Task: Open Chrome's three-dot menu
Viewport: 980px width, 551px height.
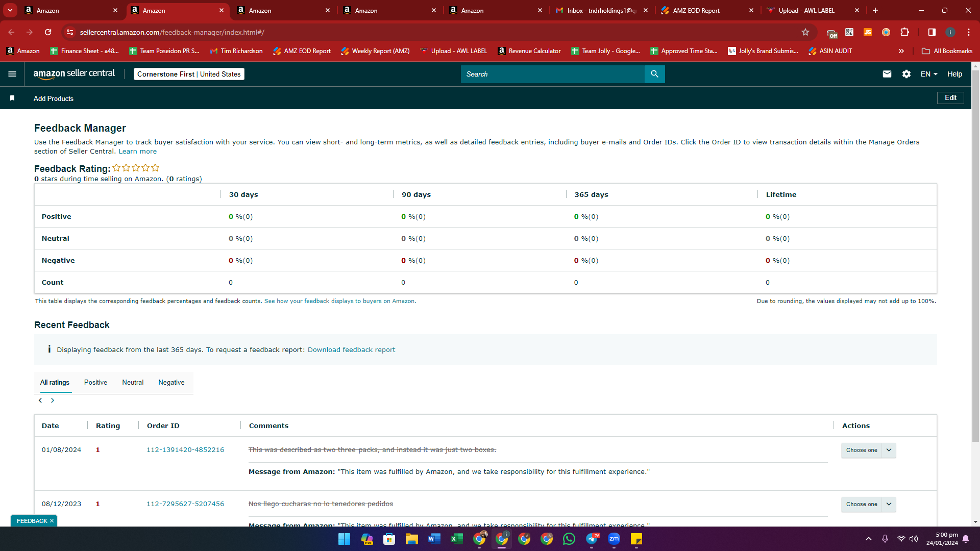Action: tap(969, 32)
